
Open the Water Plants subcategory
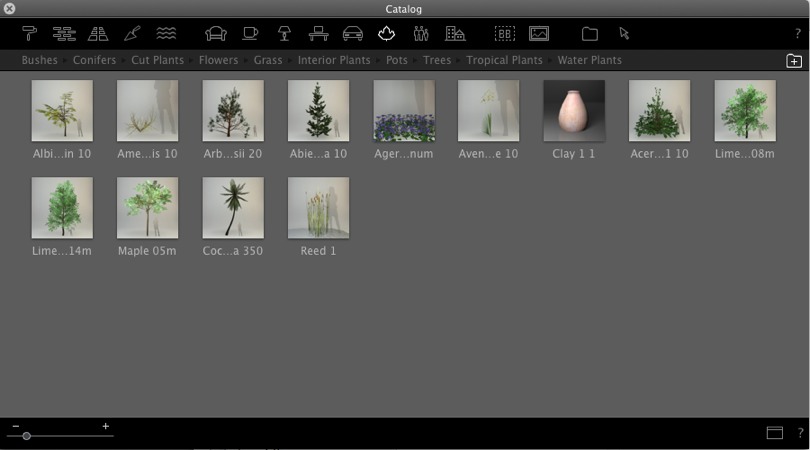pos(589,60)
